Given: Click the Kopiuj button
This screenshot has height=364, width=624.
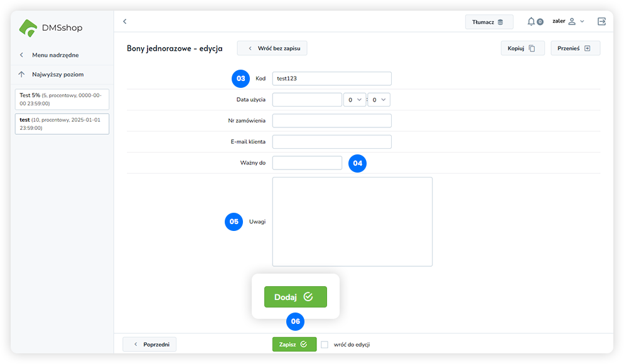Looking at the screenshot, I should click(522, 48).
